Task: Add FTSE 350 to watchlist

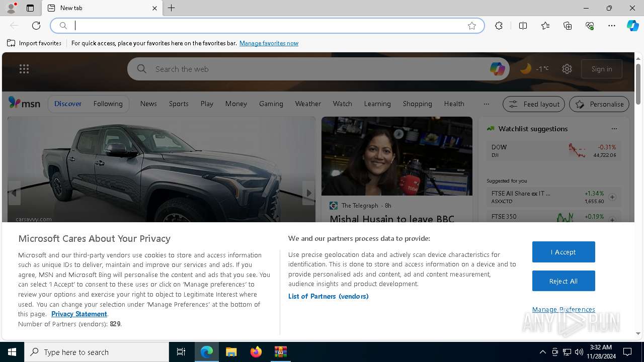Action: click(612, 219)
